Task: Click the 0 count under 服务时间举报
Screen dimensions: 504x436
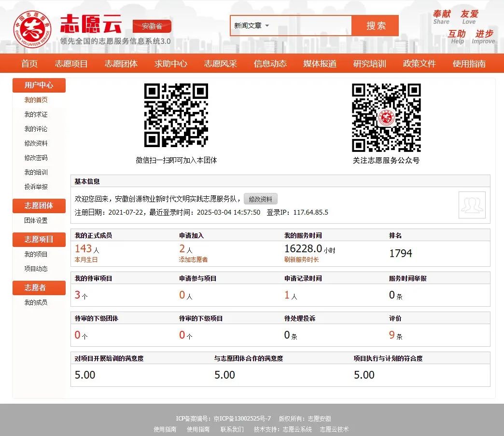Action: (392, 295)
